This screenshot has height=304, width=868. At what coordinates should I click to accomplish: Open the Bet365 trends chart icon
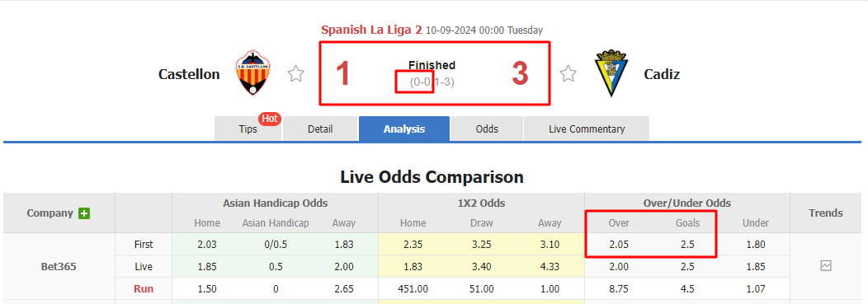click(x=825, y=266)
